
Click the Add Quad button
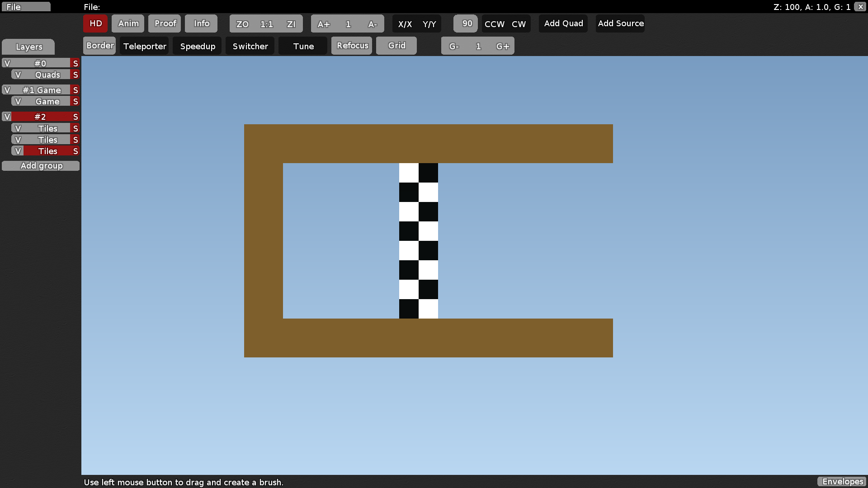coord(563,23)
